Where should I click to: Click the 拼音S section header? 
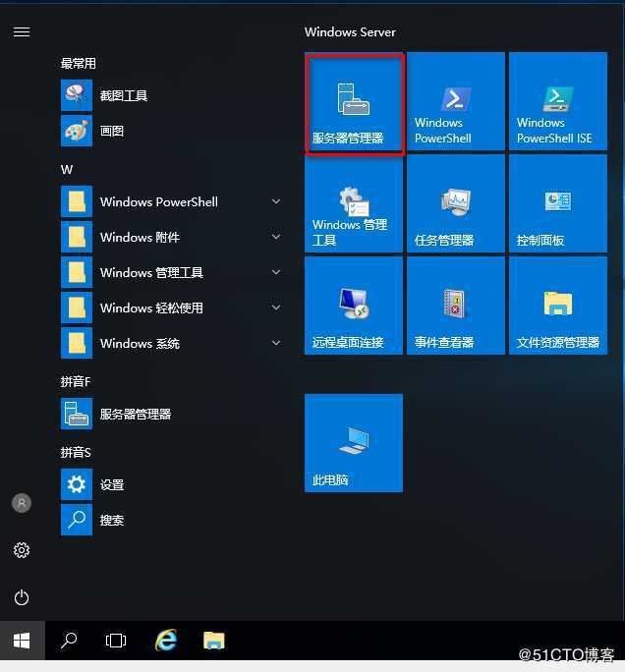(x=76, y=452)
